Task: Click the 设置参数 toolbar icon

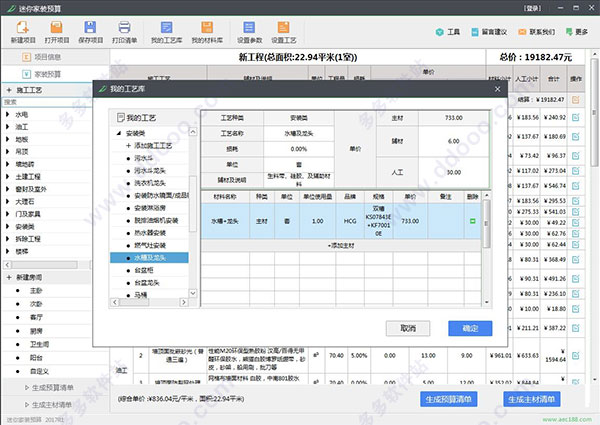Action: tap(249, 32)
